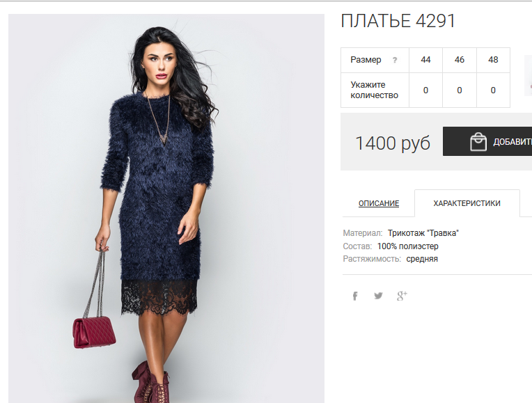The image size is (532, 403).
Task: Click the Facebook share icon
Action: 355,296
